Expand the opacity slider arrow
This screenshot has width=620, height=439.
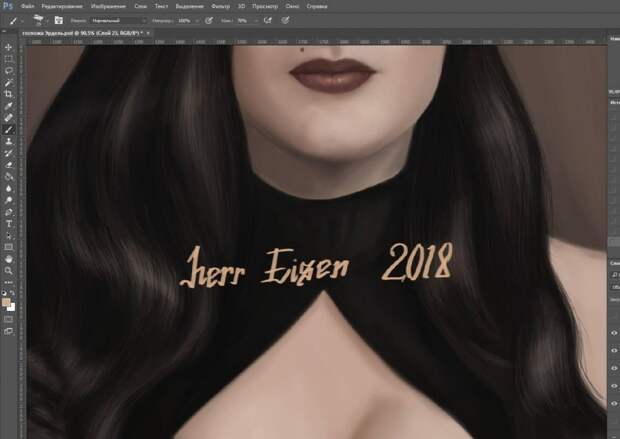click(x=197, y=21)
